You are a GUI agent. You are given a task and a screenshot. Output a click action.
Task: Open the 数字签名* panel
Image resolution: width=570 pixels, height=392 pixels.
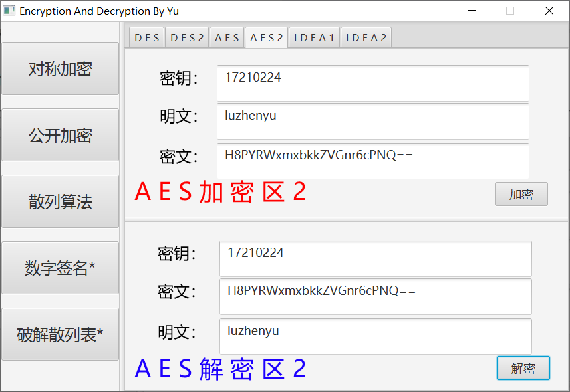pos(60,268)
